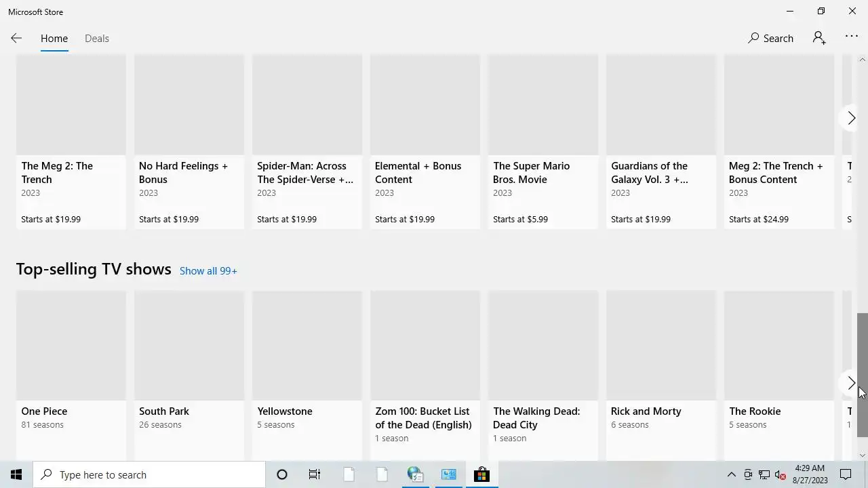Open Spider-Man: Across The Spider-Verse poster
This screenshot has width=868, height=488.
[x=307, y=105]
